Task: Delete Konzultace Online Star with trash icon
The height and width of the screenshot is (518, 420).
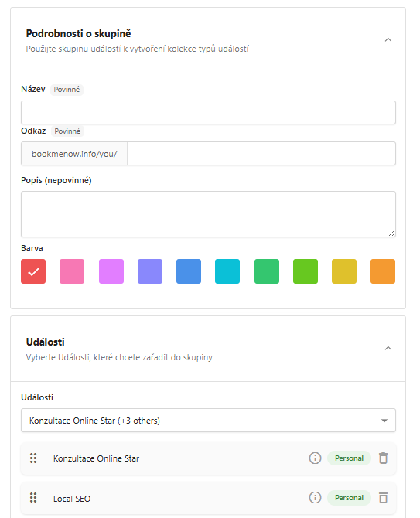Action: [383, 458]
